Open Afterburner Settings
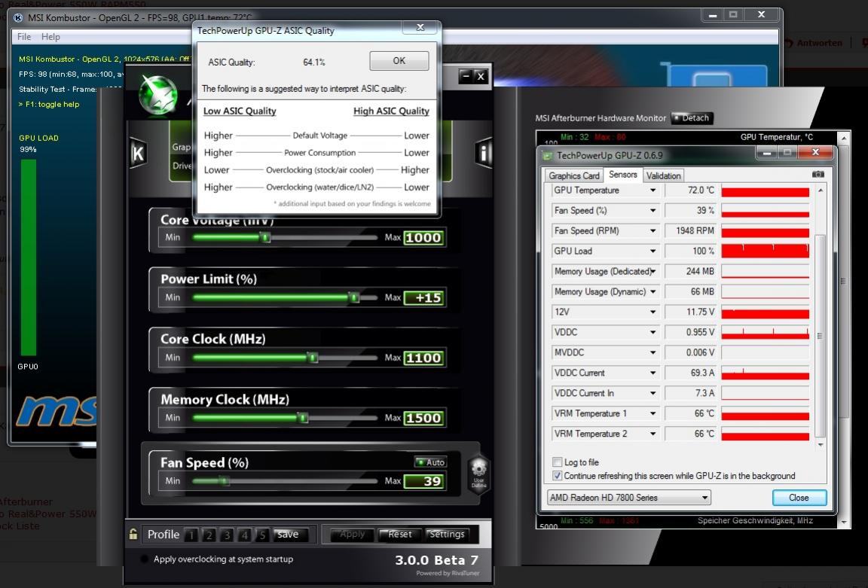This screenshot has width=868, height=588. click(447, 535)
